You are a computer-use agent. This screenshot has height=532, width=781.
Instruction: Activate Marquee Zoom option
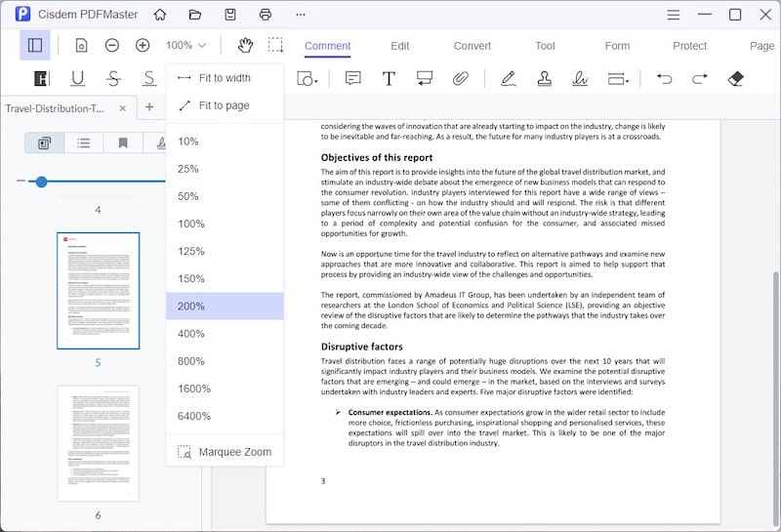[x=225, y=452]
